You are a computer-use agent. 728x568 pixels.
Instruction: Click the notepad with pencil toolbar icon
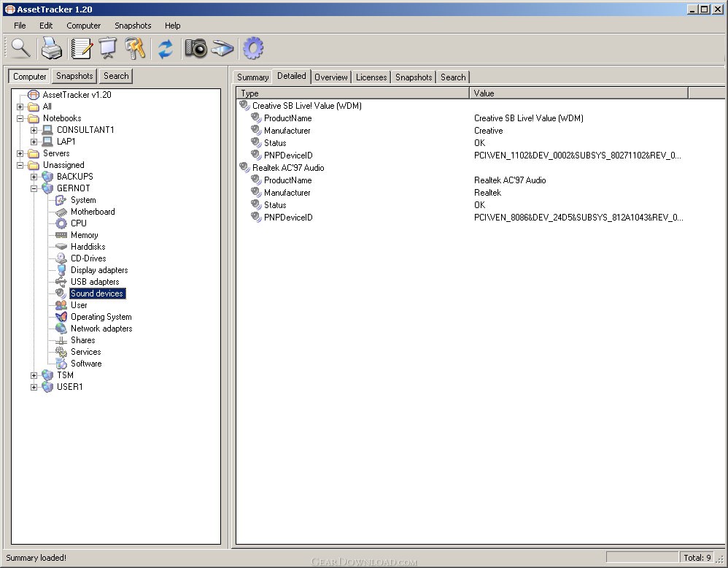pyautogui.click(x=81, y=49)
